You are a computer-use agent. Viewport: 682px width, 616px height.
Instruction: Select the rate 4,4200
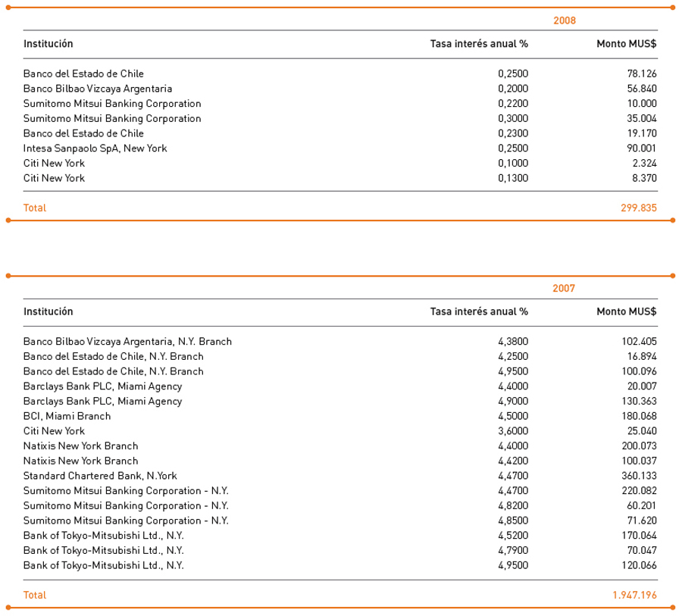click(513, 461)
